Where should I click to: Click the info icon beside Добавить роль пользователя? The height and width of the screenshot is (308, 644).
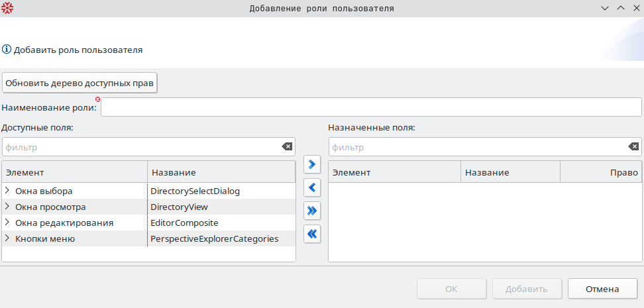coord(7,50)
